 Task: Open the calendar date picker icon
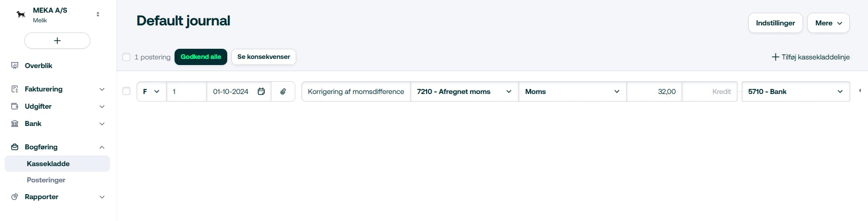pyautogui.click(x=261, y=91)
